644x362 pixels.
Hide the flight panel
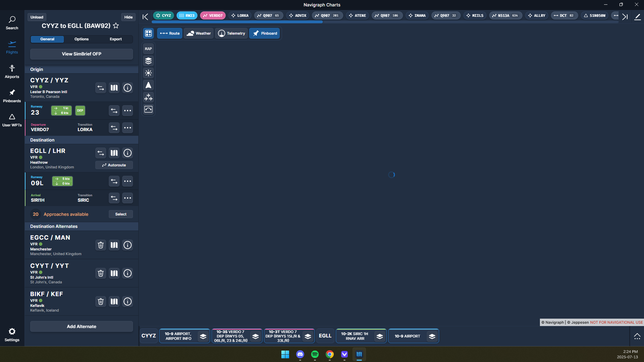pos(129,17)
